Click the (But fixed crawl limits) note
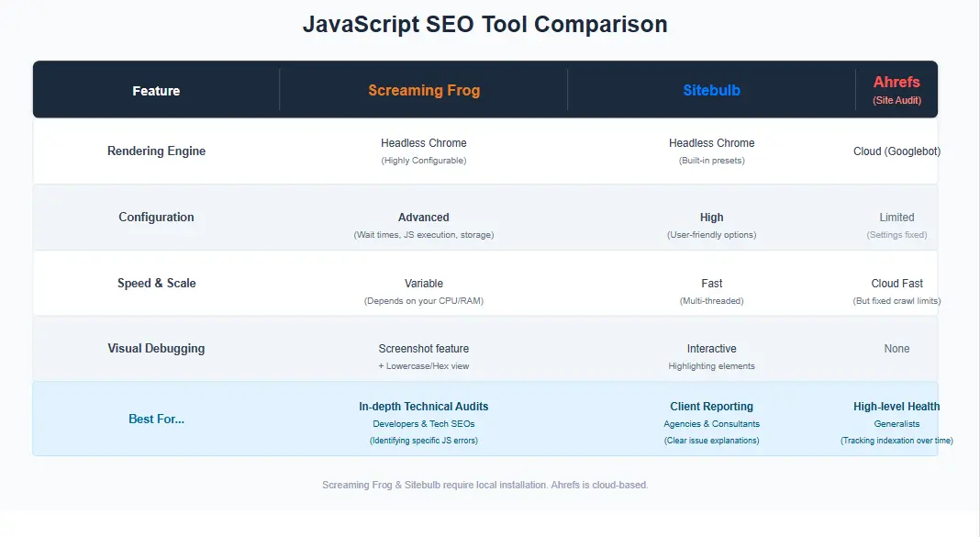This screenshot has height=537, width=980. 896,301
